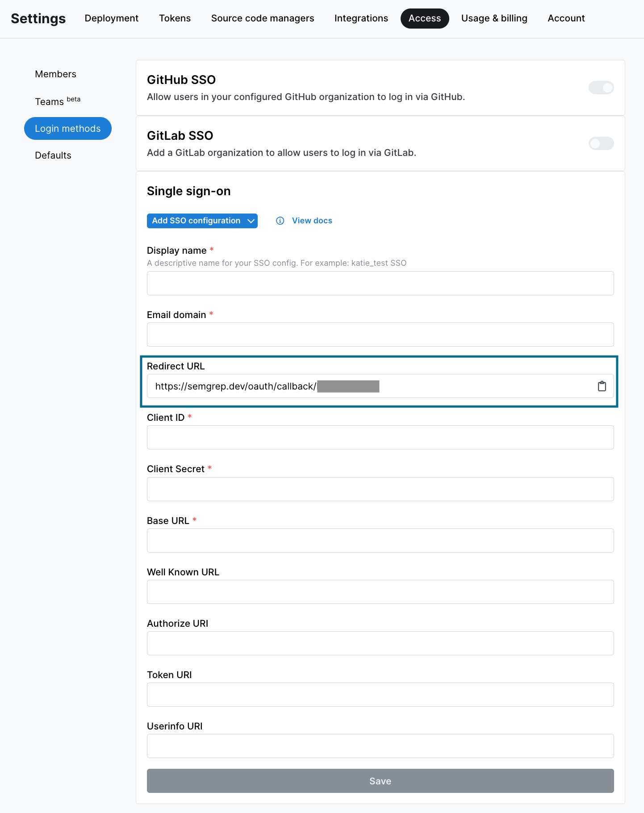Open the View docs link
The height and width of the screenshot is (813, 644).
pyautogui.click(x=312, y=221)
